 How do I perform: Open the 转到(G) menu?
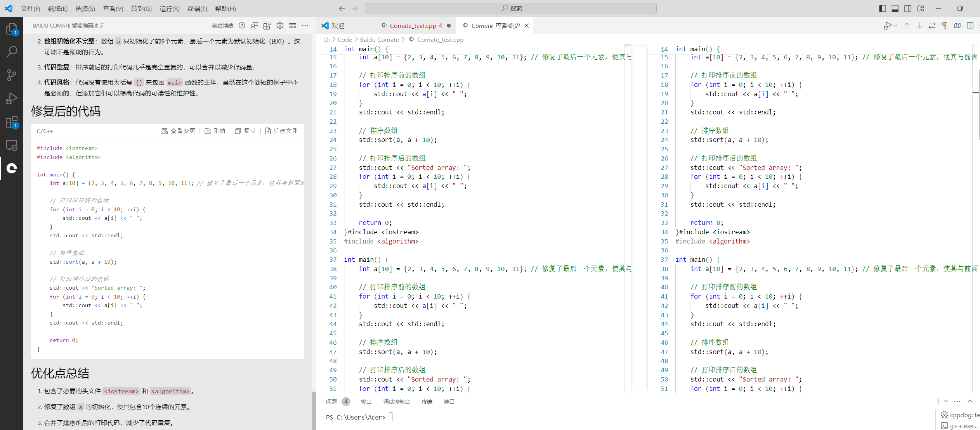point(141,9)
